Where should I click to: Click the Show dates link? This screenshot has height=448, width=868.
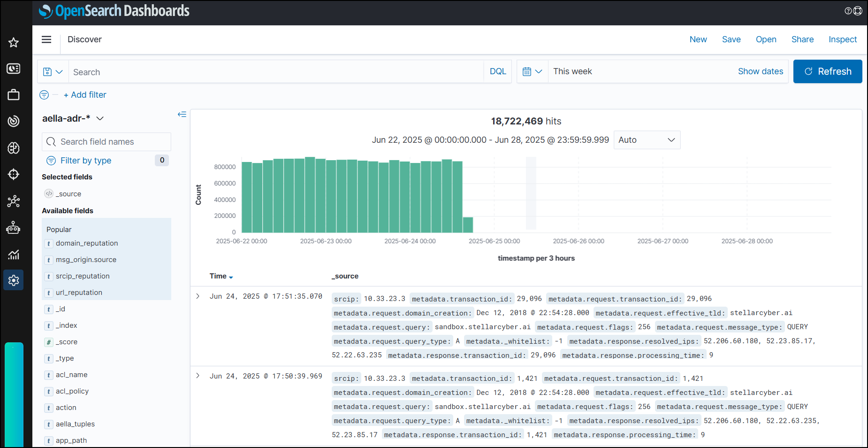(760, 71)
